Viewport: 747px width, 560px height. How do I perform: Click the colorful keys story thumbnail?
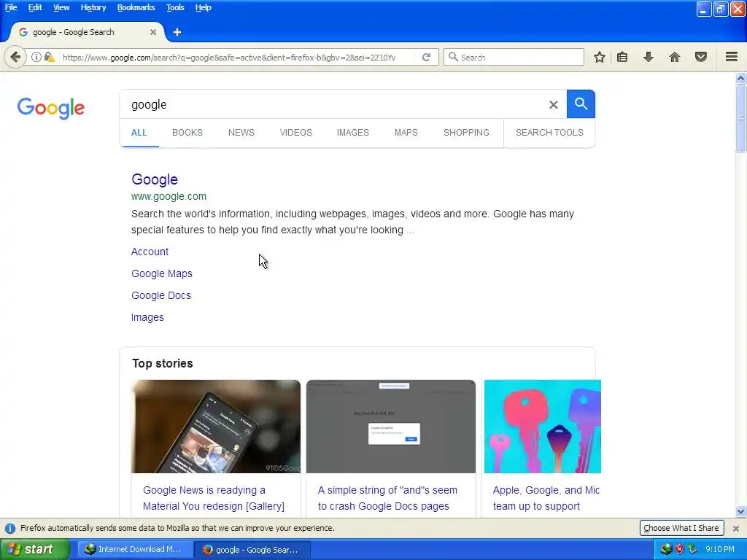pyautogui.click(x=543, y=426)
